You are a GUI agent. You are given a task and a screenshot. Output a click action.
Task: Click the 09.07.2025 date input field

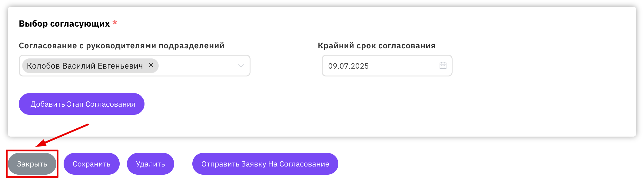[387, 66]
